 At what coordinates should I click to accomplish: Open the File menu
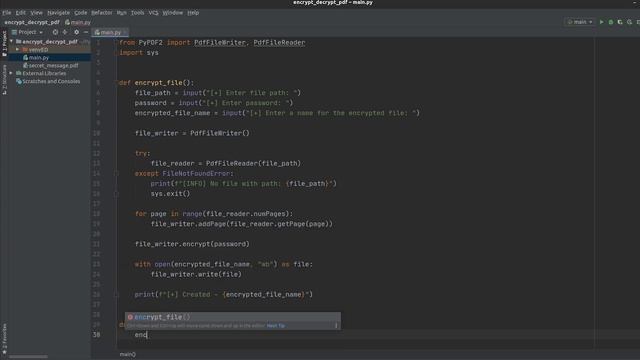tap(7, 13)
